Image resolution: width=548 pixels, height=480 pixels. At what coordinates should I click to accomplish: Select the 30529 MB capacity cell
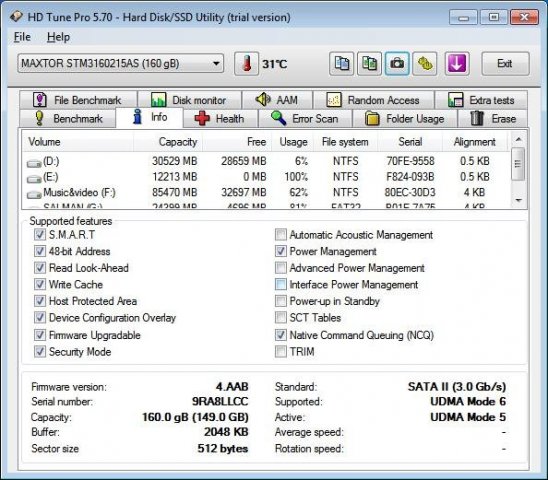point(174,161)
